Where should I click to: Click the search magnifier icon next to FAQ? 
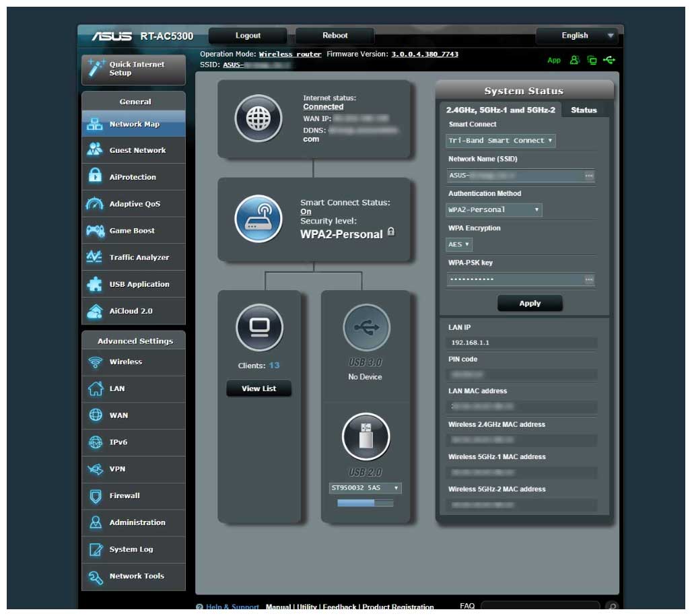612,607
